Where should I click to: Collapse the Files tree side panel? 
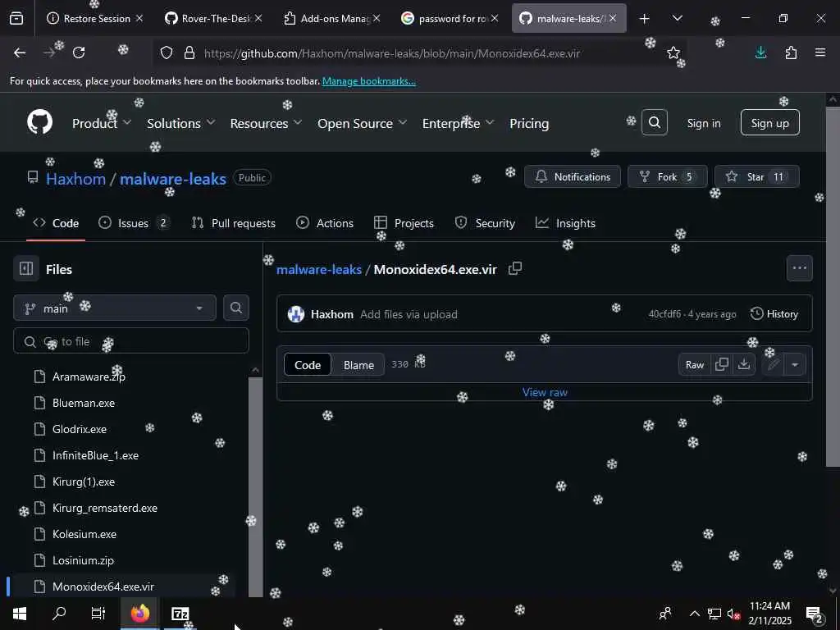click(x=26, y=268)
